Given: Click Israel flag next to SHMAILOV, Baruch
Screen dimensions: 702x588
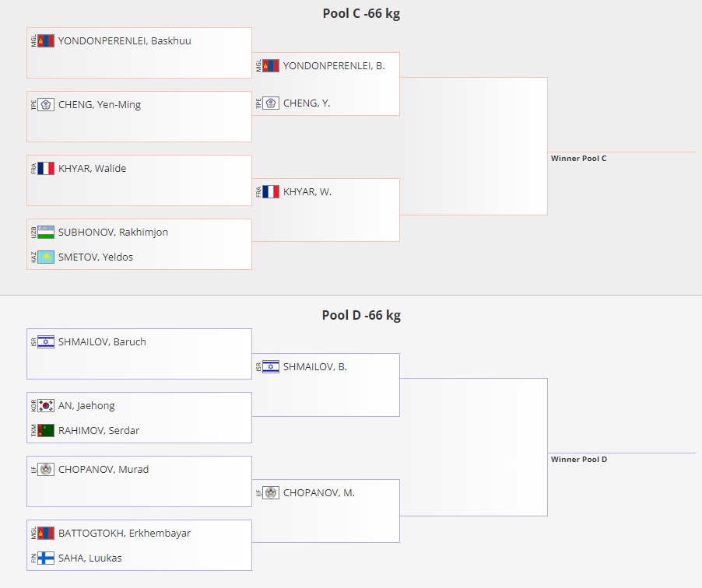Looking at the screenshot, I should coord(46,342).
